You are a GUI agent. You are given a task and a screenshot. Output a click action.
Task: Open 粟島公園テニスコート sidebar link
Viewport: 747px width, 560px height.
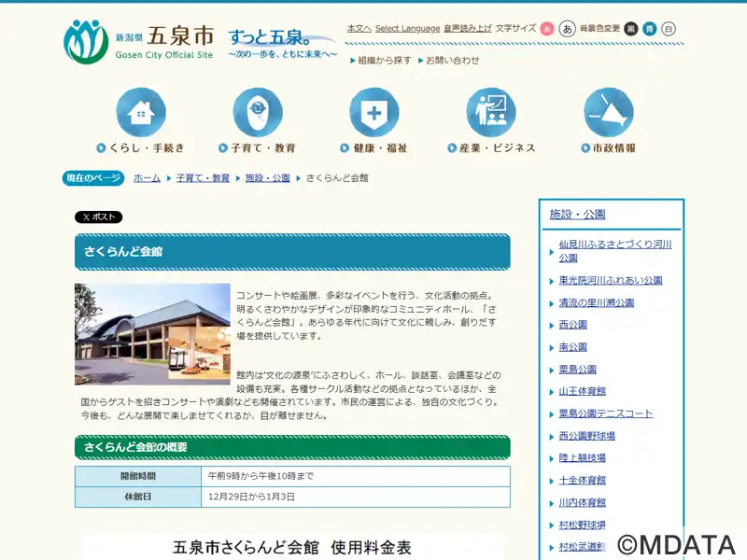pyautogui.click(x=605, y=413)
